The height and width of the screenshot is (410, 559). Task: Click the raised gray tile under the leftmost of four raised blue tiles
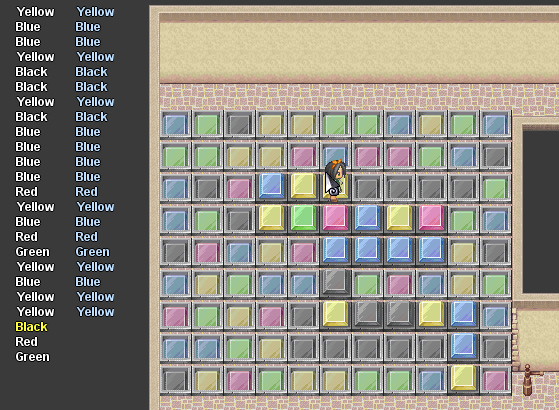click(x=335, y=282)
